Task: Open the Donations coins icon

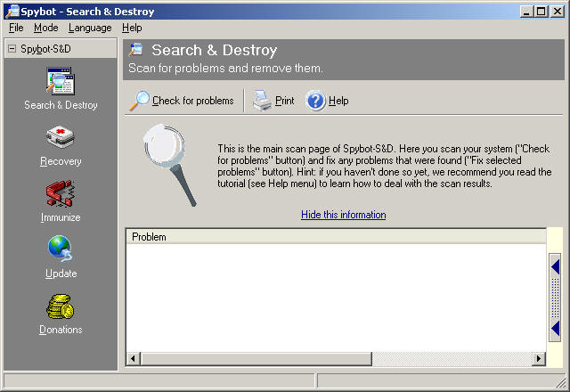Action: (61, 306)
